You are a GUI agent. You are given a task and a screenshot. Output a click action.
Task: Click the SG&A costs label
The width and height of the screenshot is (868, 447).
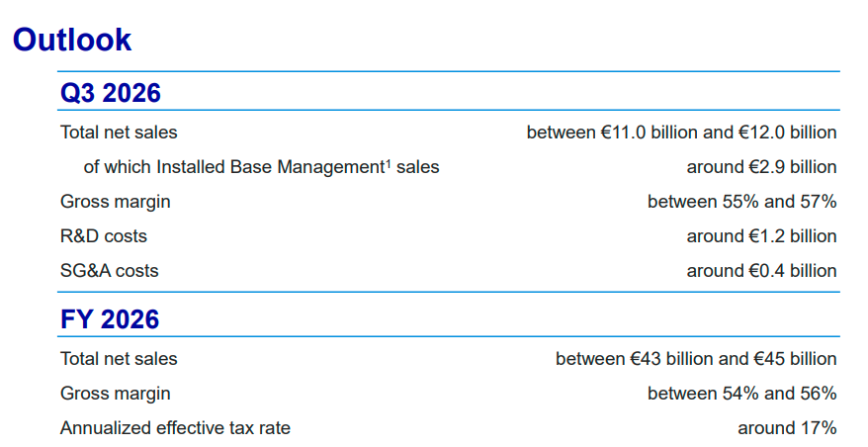109,271
